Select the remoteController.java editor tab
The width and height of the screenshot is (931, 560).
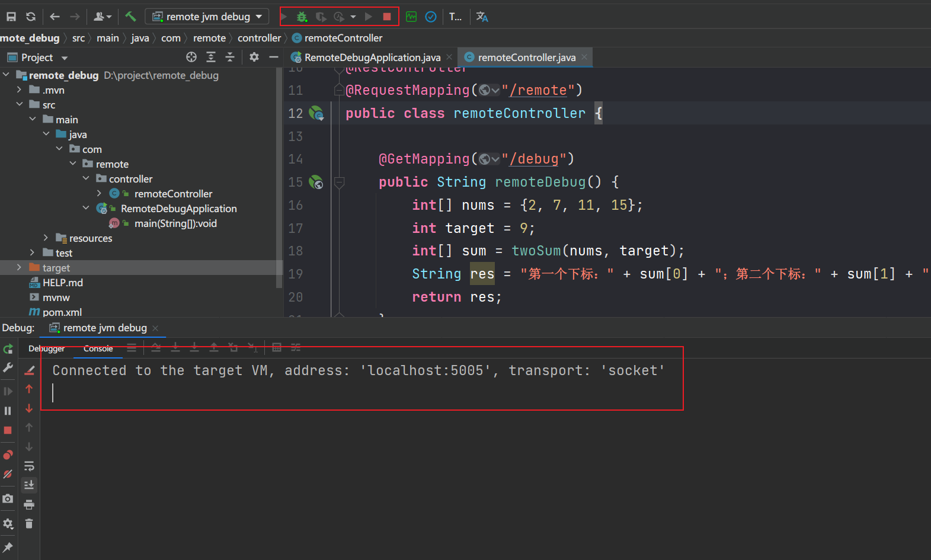527,57
